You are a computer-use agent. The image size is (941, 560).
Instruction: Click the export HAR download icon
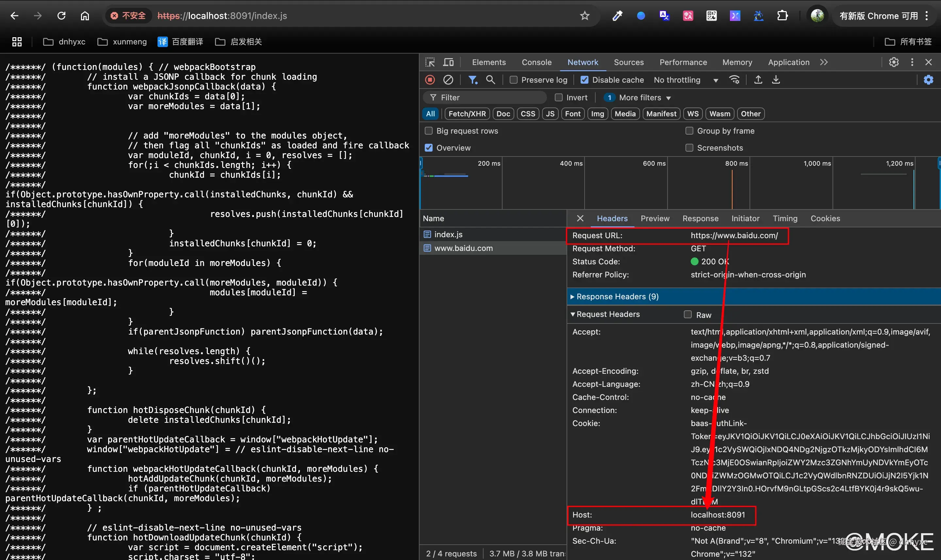coord(776,80)
